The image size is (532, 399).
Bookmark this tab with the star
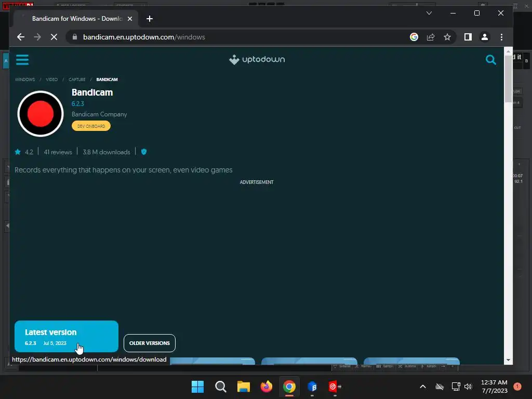pos(447,37)
